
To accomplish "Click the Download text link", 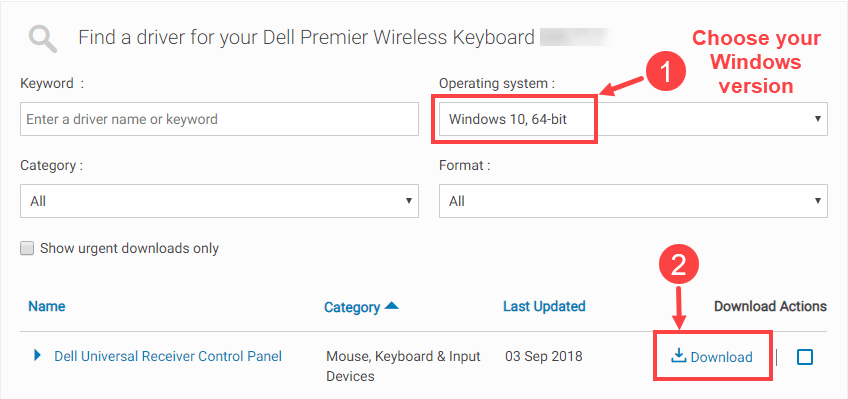I will (x=721, y=357).
